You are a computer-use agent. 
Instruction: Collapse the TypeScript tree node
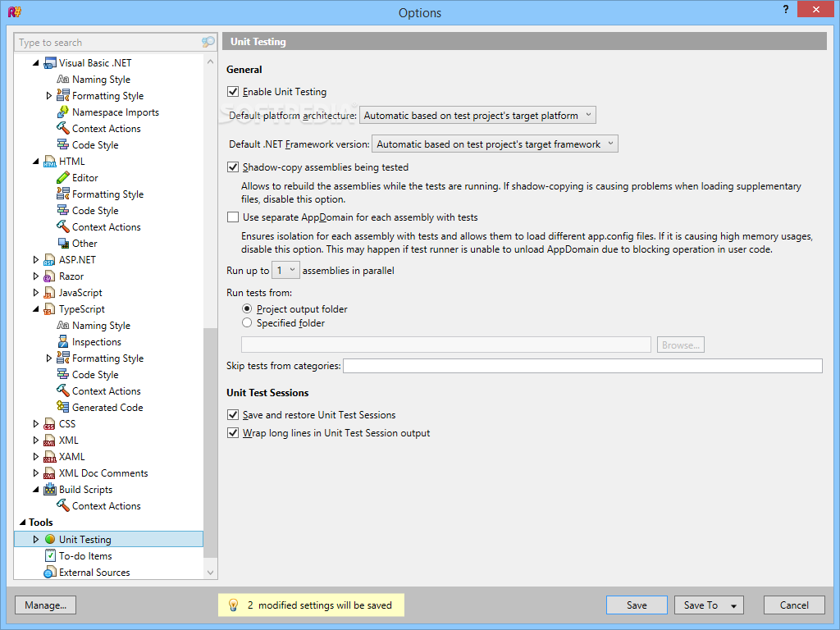point(36,309)
